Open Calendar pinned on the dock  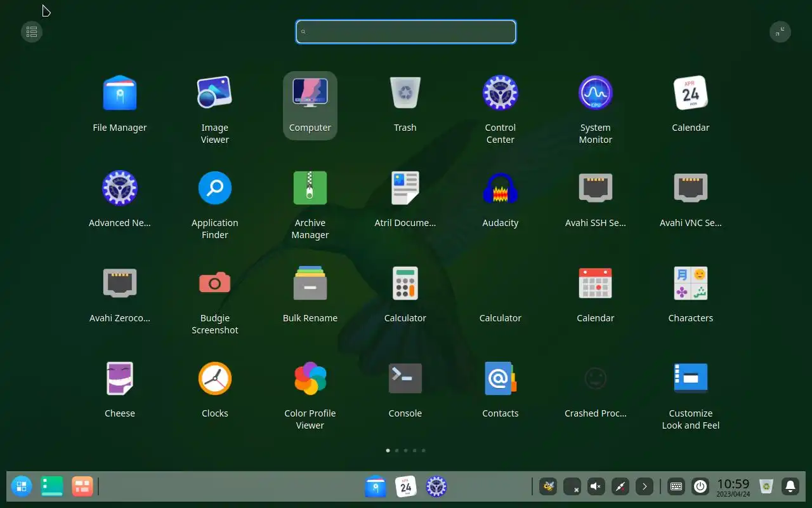click(x=406, y=487)
